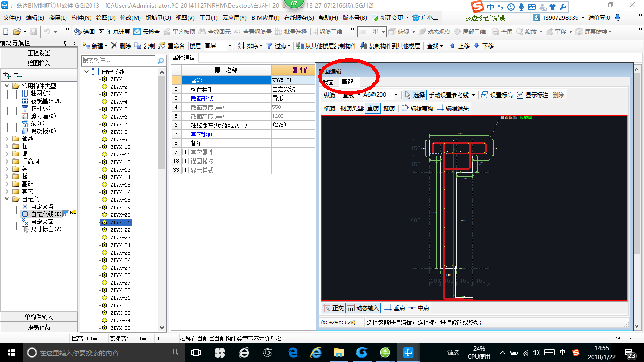Open the 钢筋量(Q) menu
Viewport: 644px width, 362px height.
(x=158, y=17)
